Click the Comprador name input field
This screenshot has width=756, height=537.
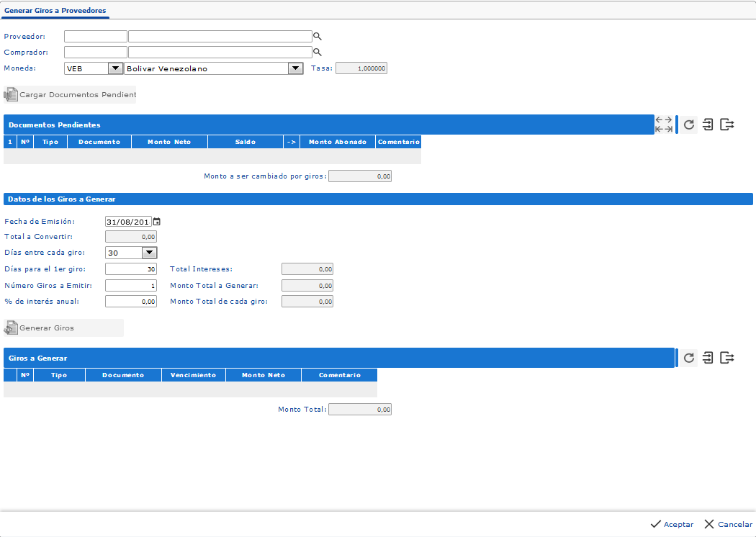point(220,52)
